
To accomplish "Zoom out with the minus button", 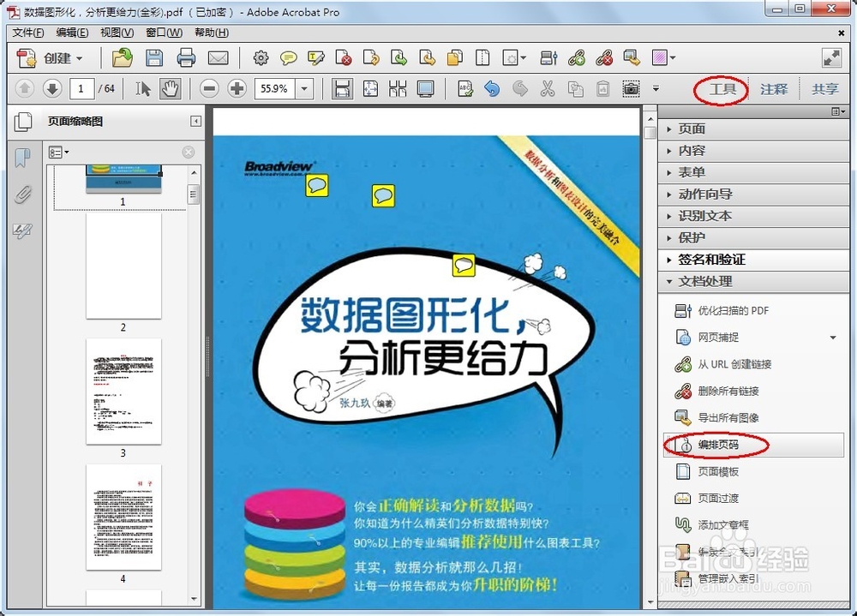I will (x=209, y=88).
